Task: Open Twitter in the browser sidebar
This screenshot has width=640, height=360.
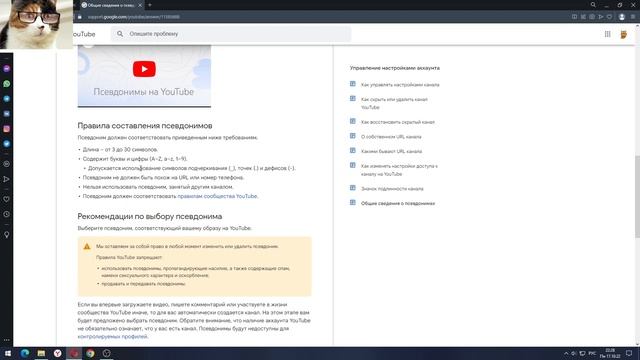Action: click(7, 144)
